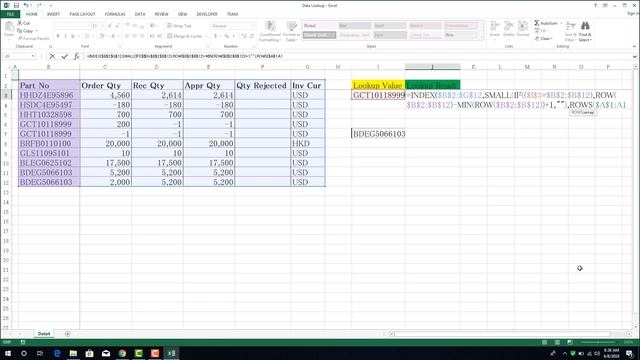Open the font size dropdown
This screenshot has height=360, width=640.
coord(103,26)
